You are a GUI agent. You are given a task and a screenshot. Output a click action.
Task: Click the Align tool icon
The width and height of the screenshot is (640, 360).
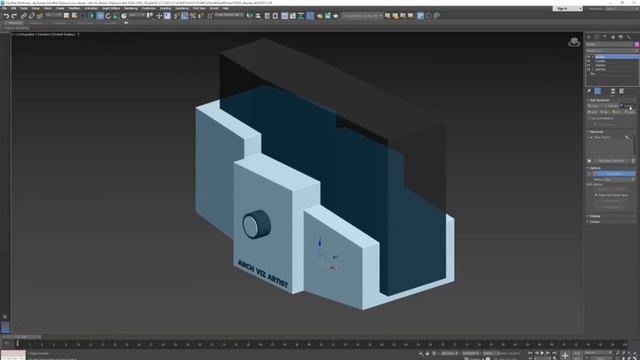coord(258,16)
